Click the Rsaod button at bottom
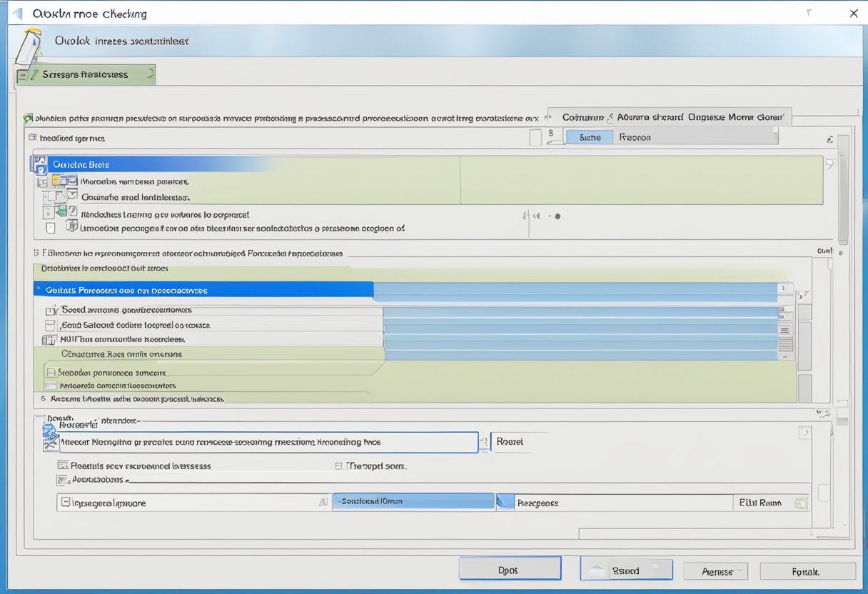Viewport: 868px width, 594px height. point(626,570)
